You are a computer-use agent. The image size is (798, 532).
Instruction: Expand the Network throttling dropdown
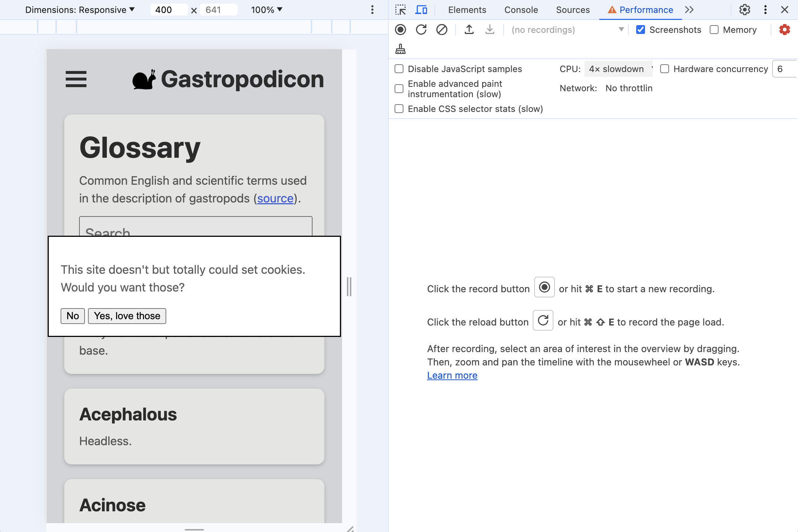pyautogui.click(x=630, y=88)
